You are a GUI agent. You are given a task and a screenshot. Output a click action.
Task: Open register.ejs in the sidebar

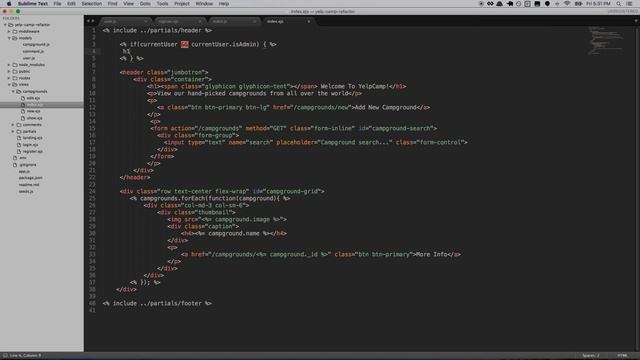(33, 151)
